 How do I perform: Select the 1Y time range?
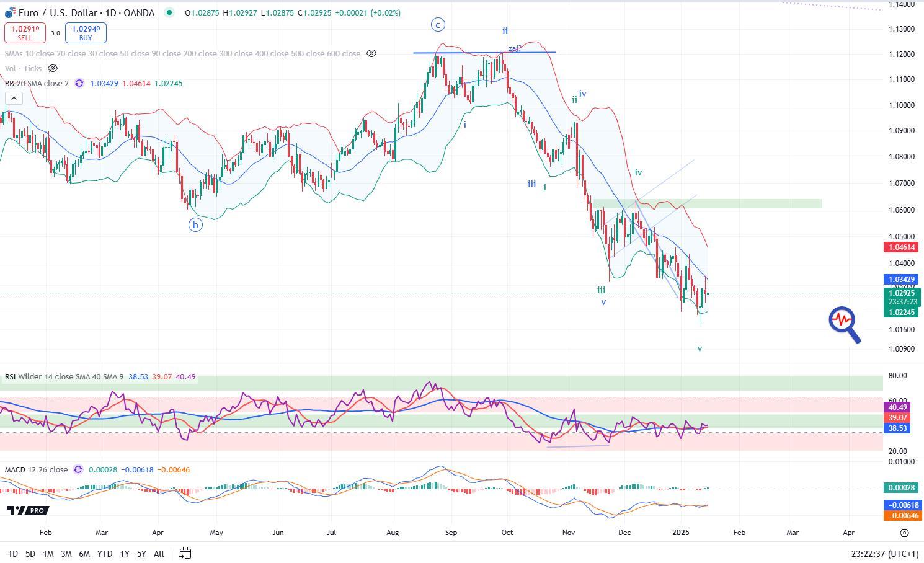tap(125, 554)
